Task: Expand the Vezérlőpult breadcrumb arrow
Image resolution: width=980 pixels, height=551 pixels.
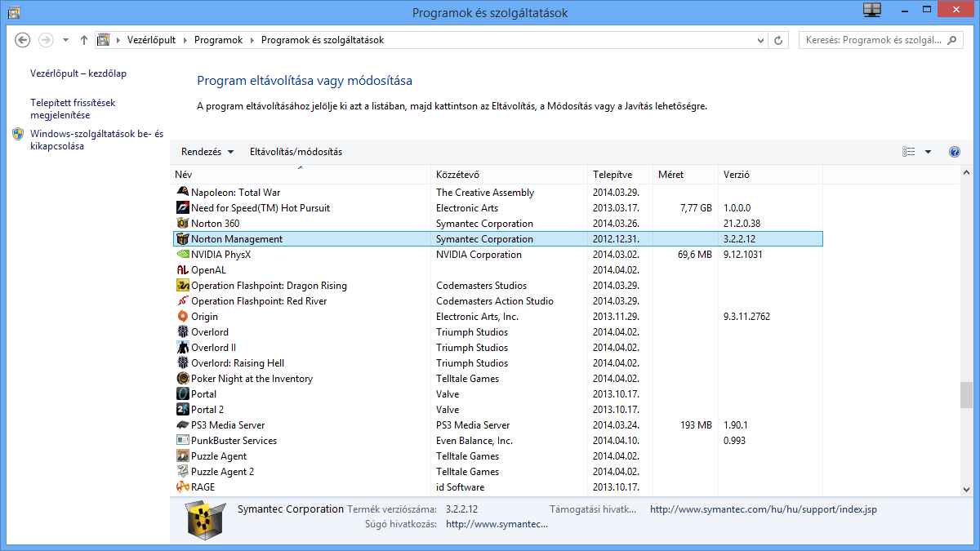Action: tap(184, 40)
